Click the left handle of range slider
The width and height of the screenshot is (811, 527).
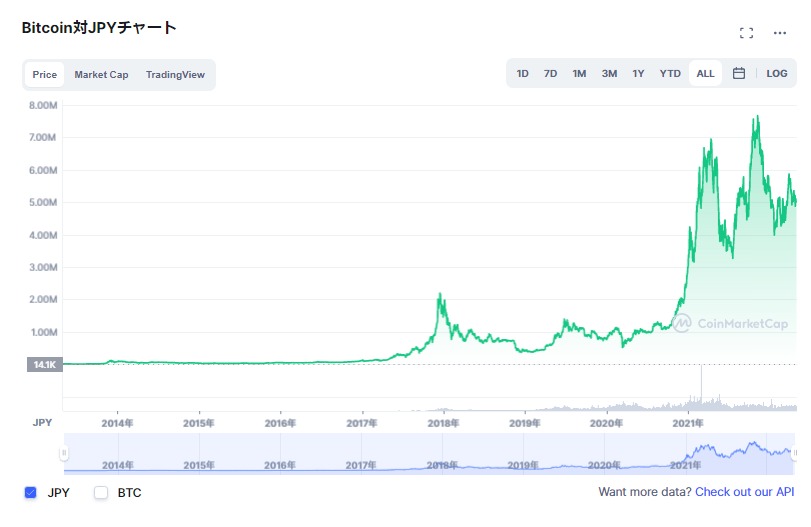tap(64, 453)
